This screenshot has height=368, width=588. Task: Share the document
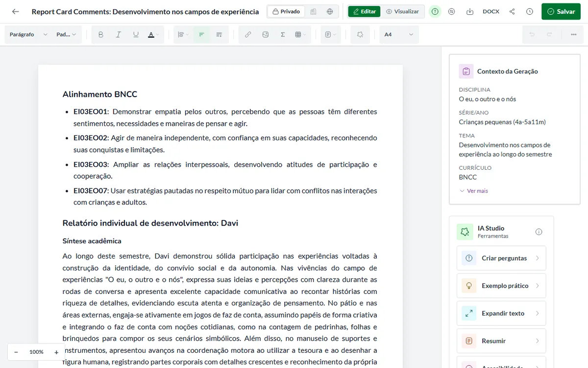[512, 11]
